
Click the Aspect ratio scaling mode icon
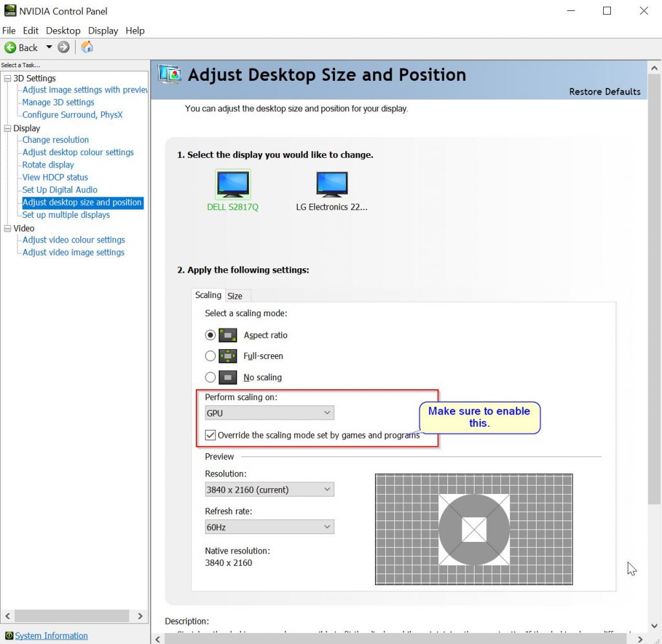[228, 336]
